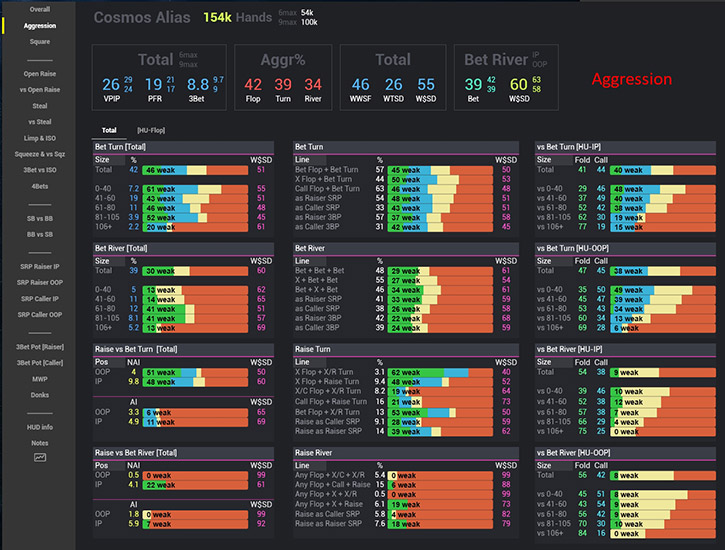Open Squeeze & vs Sqz page
The width and height of the screenshot is (725, 550).
tap(39, 154)
